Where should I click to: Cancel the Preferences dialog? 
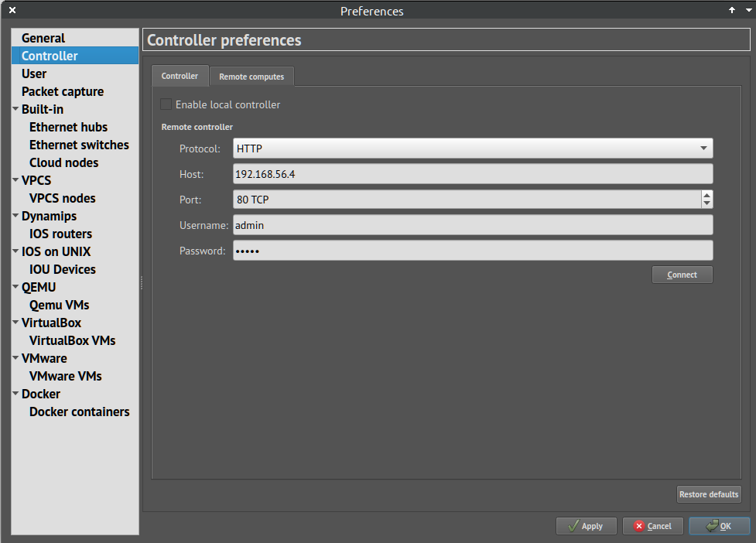pos(653,526)
